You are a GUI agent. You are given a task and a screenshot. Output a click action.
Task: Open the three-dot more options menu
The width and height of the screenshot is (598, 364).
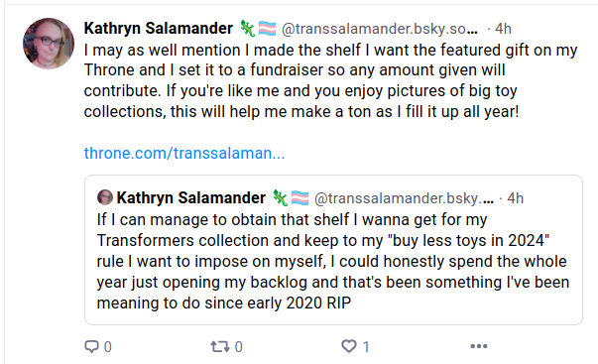tap(479, 346)
